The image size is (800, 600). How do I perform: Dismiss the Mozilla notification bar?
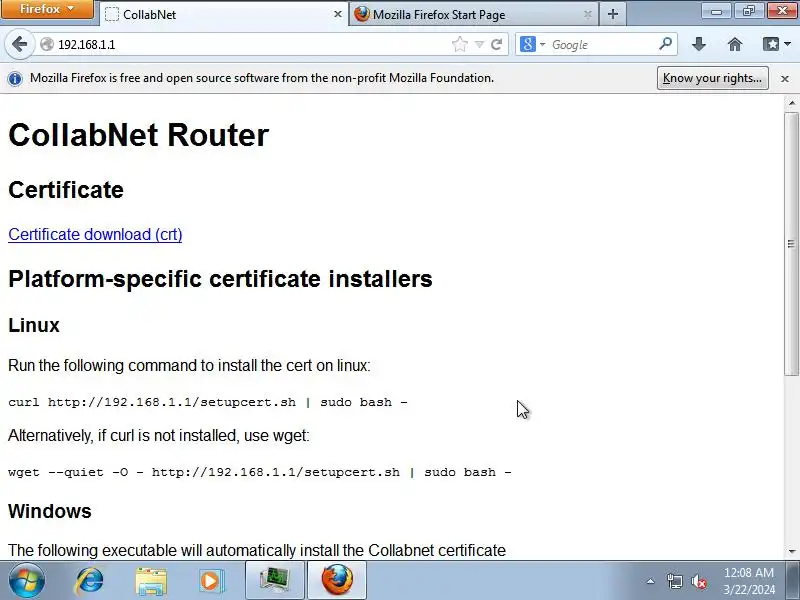pos(785,79)
